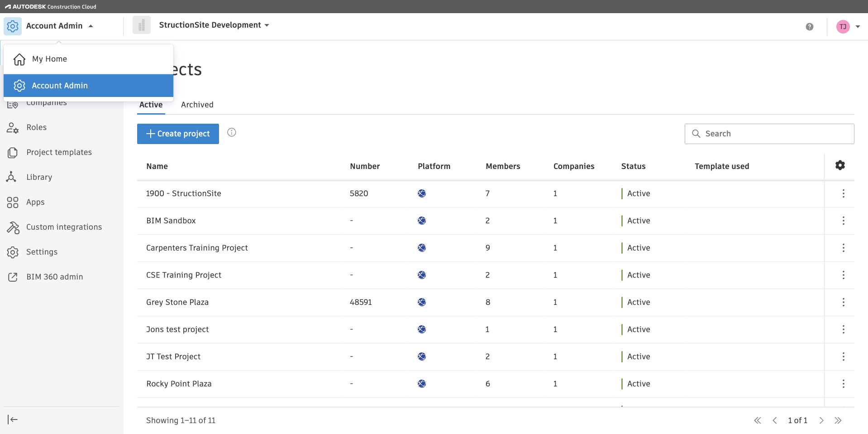Open more options for Carpenters Training Project
The image size is (868, 434).
844,248
